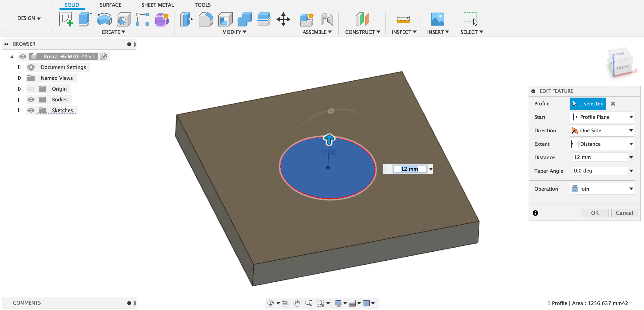The height and width of the screenshot is (310, 644).
Task: Click the OK button
Action: (x=595, y=213)
